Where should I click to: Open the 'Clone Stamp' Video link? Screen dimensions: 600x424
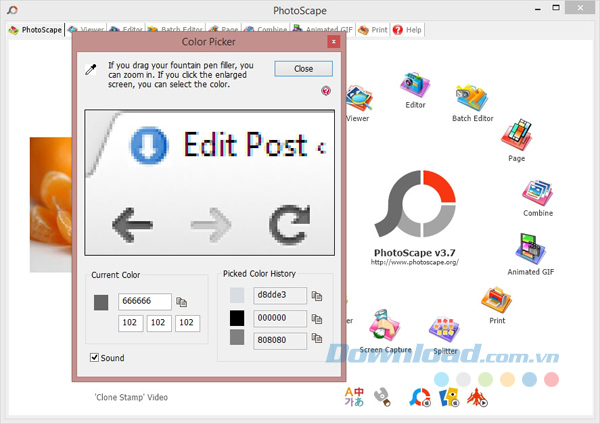point(131,398)
